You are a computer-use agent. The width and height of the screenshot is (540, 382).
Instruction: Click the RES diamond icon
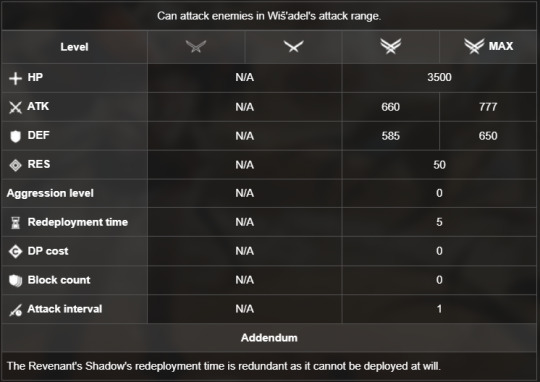click(15, 165)
